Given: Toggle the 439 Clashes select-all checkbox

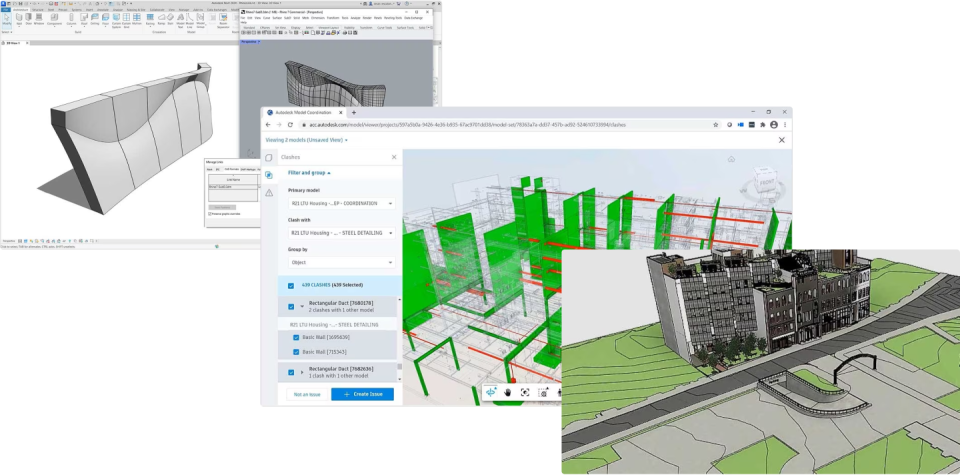Looking at the screenshot, I should [x=291, y=285].
